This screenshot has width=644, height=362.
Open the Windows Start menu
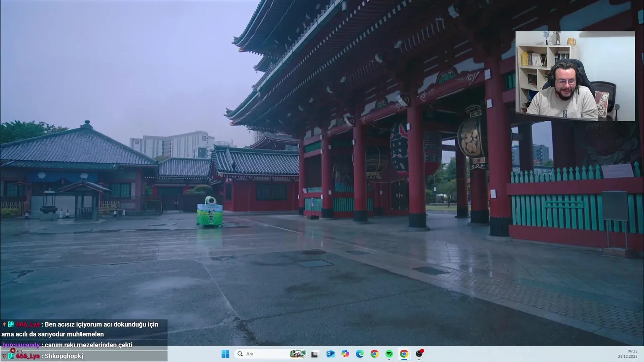[225, 354]
